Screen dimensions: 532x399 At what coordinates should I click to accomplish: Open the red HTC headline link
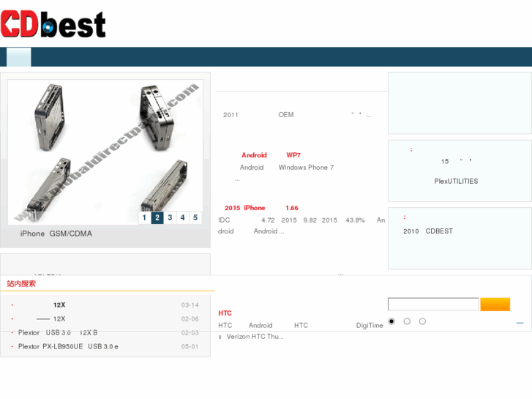pyautogui.click(x=225, y=313)
